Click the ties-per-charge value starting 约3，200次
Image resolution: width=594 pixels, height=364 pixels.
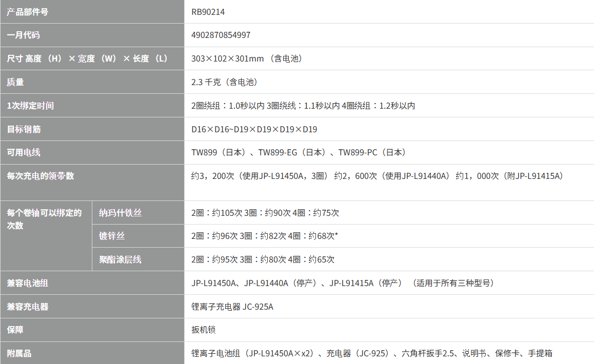tap(378, 176)
